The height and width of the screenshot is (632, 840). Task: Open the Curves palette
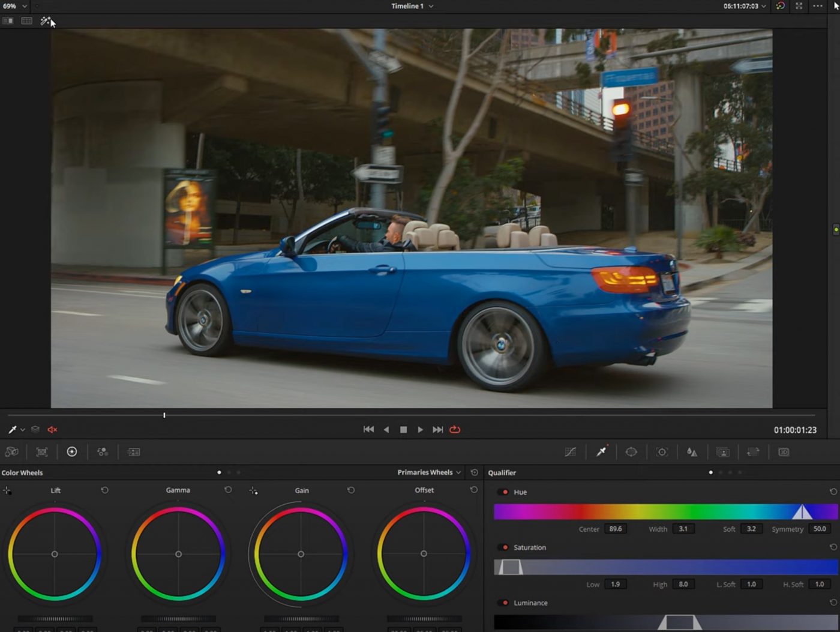coord(570,452)
